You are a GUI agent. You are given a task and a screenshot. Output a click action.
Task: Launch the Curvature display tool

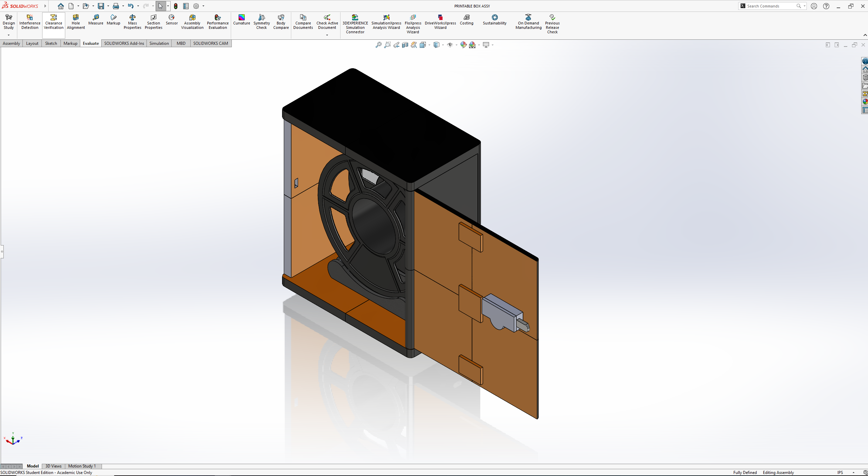pos(241,20)
